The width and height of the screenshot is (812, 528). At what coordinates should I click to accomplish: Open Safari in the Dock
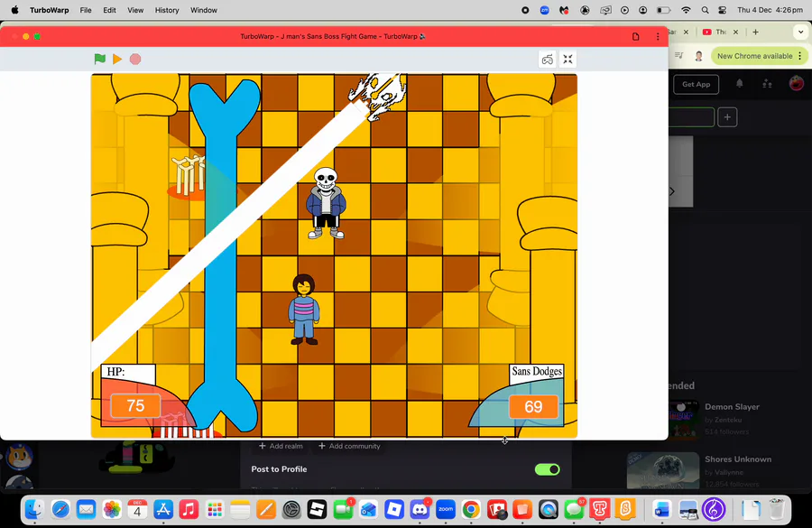[60, 510]
